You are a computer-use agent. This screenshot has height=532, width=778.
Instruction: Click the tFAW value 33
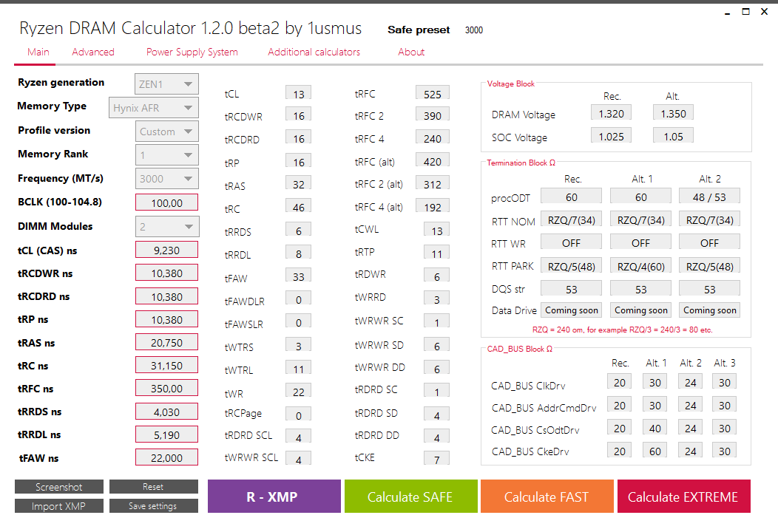(299, 276)
